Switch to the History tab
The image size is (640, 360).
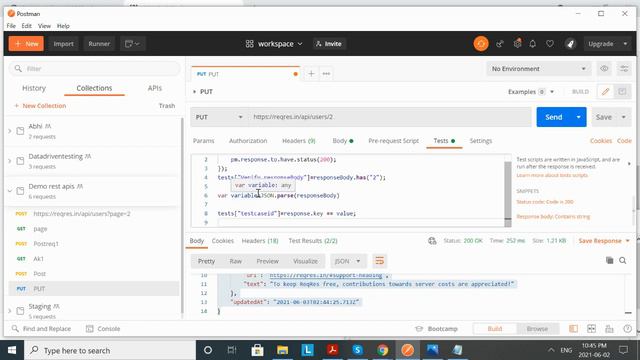[34, 88]
